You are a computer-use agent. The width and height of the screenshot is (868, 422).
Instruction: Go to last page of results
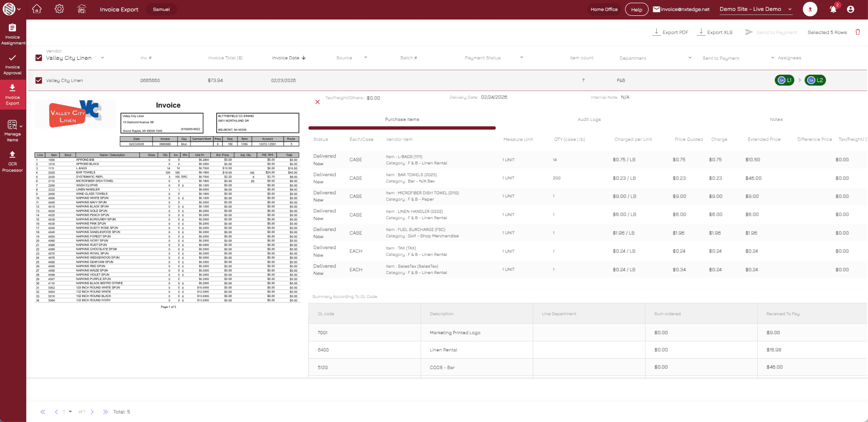105,412
